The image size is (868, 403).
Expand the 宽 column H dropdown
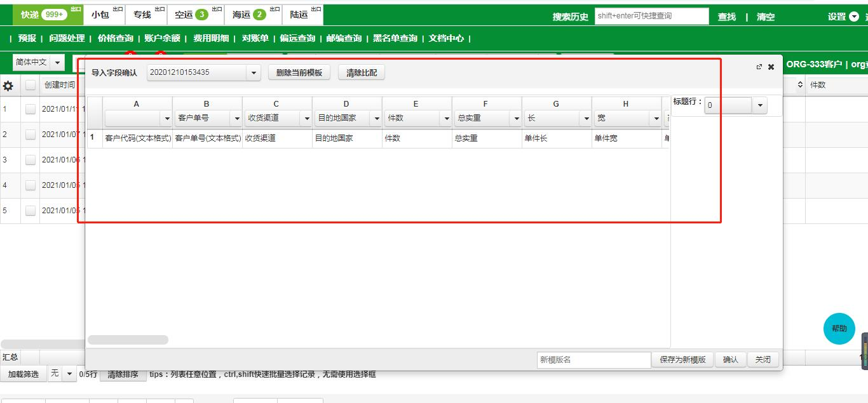pos(656,119)
